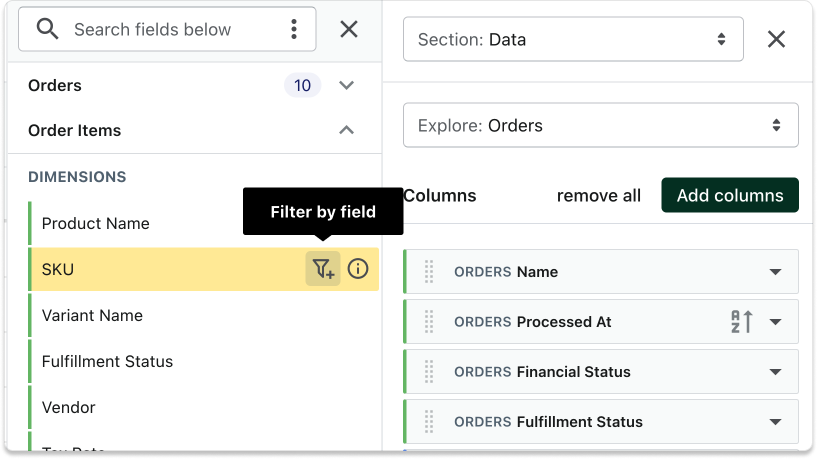The image size is (817, 459).
Task: Close the field picker panel
Action: pyautogui.click(x=349, y=29)
